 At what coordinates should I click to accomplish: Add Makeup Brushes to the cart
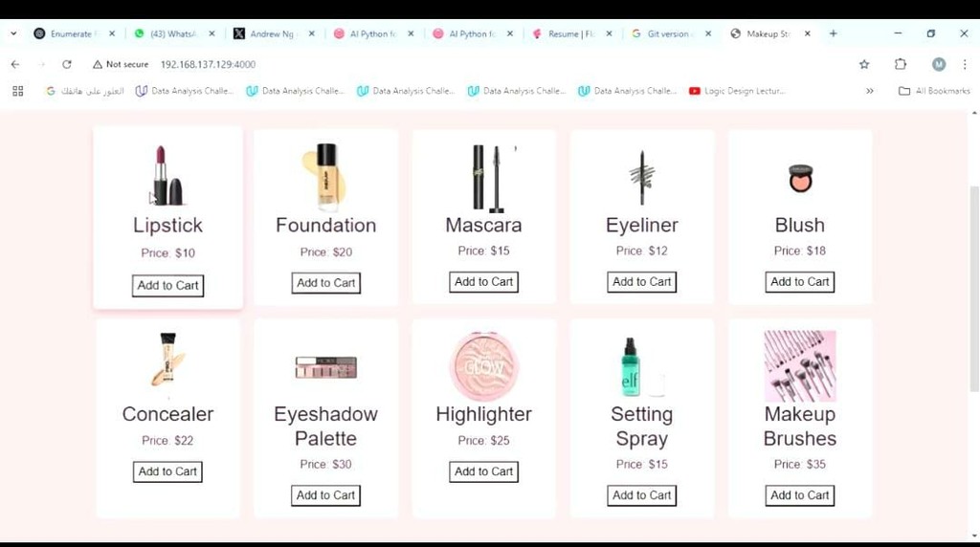(x=799, y=495)
